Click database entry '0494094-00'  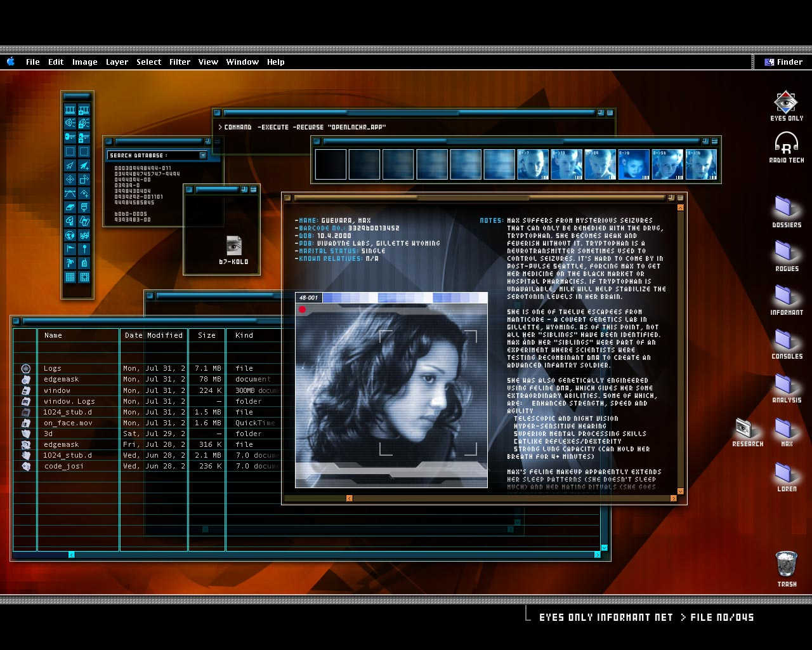pyautogui.click(x=133, y=180)
